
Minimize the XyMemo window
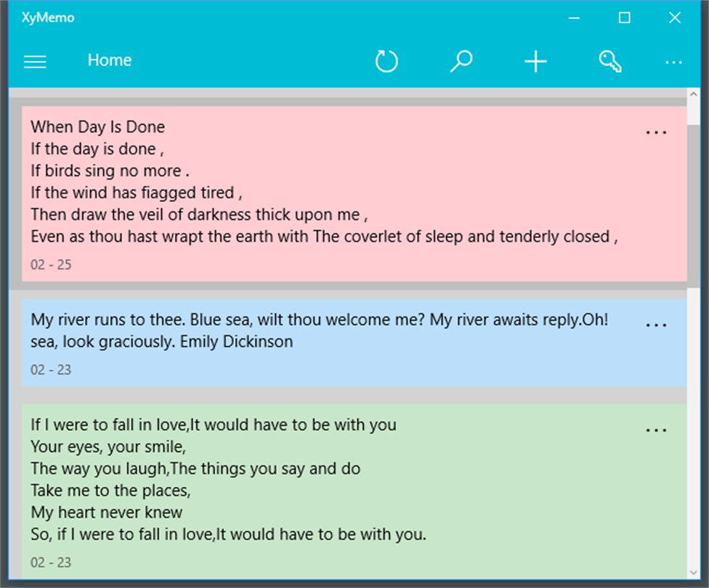click(575, 17)
